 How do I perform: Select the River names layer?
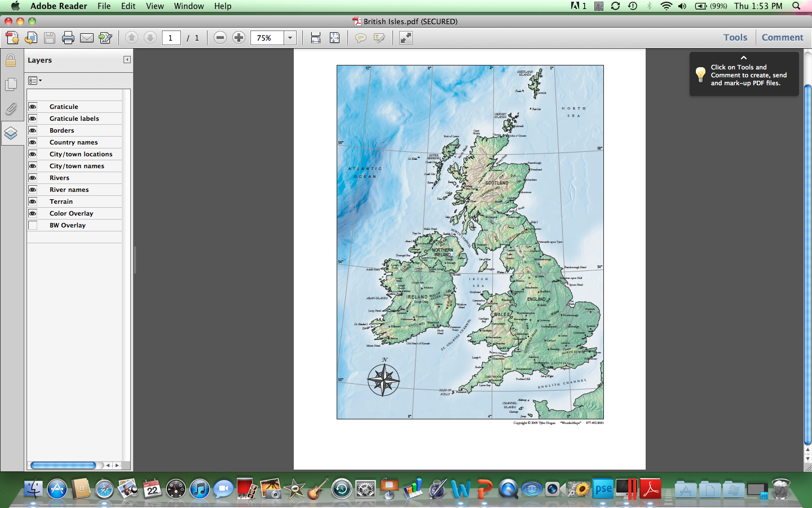coord(69,190)
